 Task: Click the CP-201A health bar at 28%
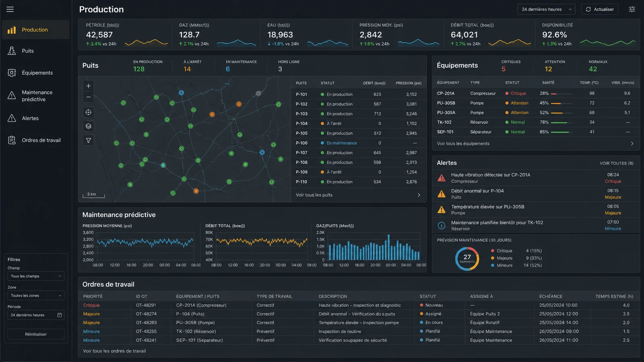[561, 94]
